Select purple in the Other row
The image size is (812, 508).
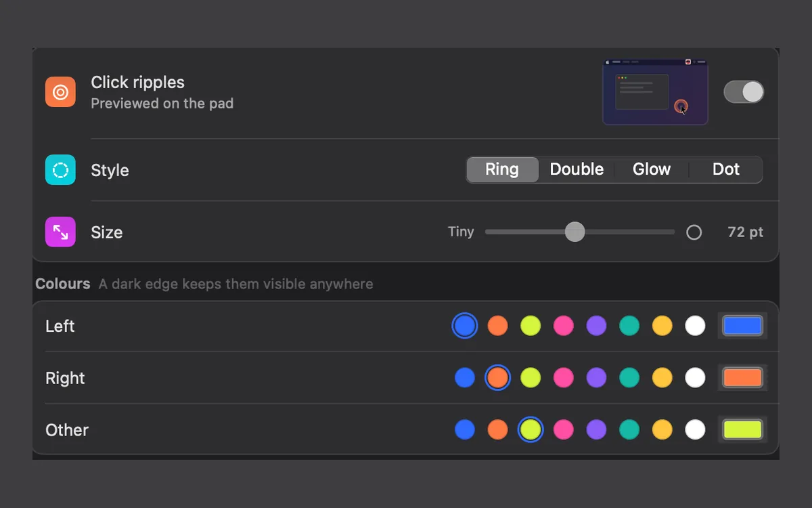(596, 429)
